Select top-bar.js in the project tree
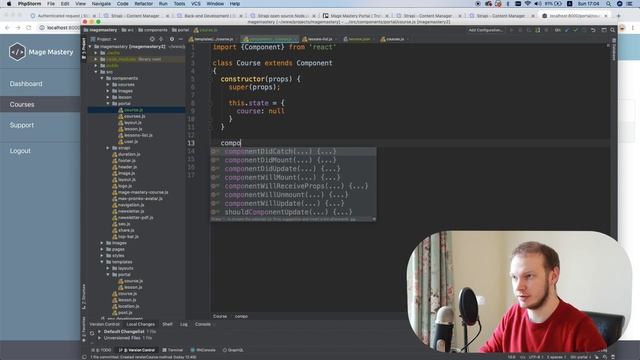The width and height of the screenshot is (640, 360). click(128, 237)
